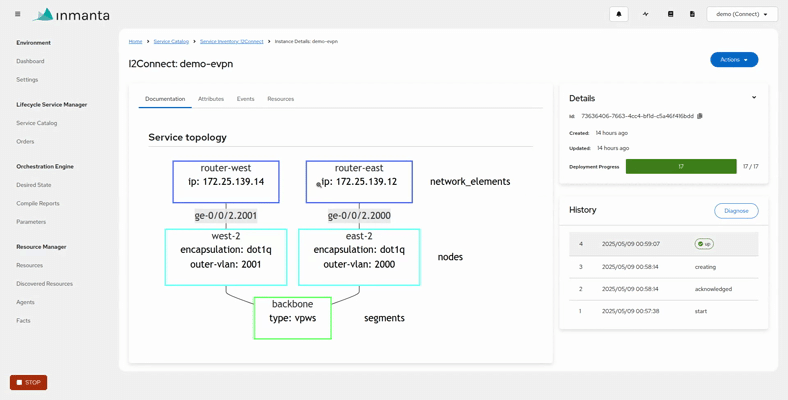Click the Inmanta logo
The image size is (788, 400).
[x=71, y=15]
